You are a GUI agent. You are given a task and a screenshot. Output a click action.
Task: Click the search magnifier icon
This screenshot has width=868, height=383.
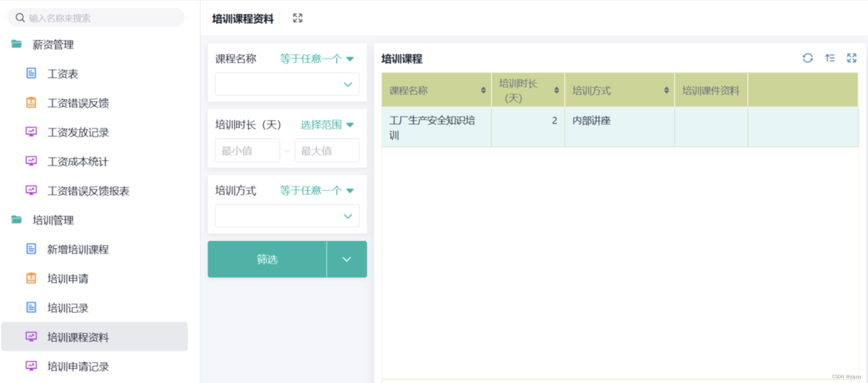pyautogui.click(x=20, y=18)
